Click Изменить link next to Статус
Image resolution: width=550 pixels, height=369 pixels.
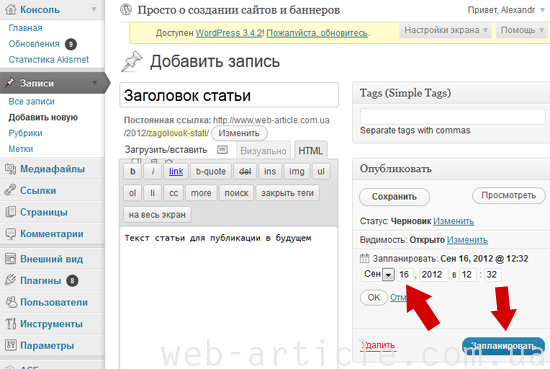click(454, 221)
